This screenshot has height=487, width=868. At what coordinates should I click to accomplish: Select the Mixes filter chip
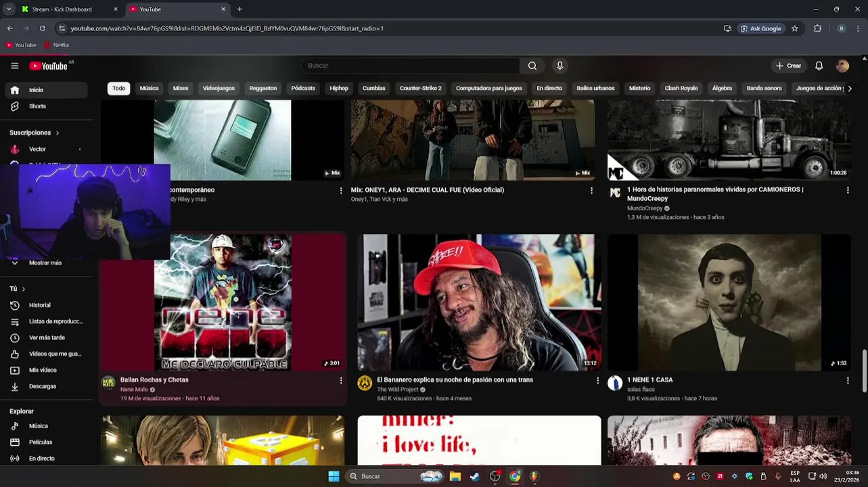181,89
